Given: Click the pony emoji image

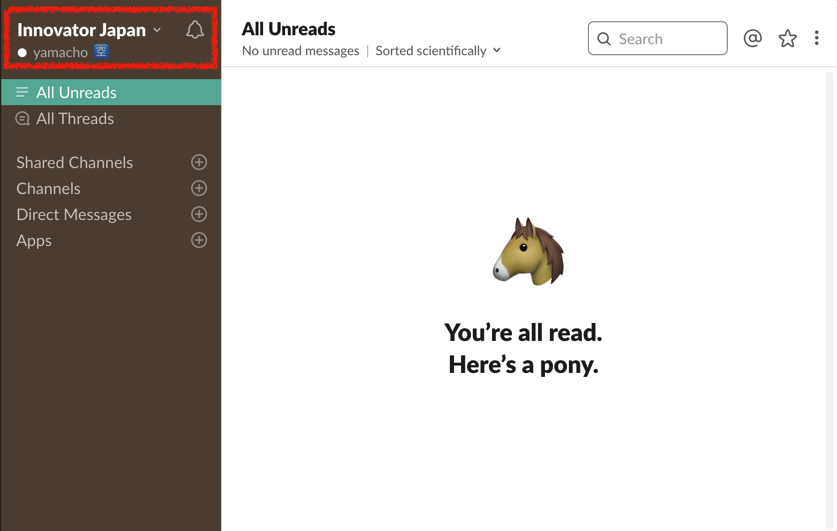Looking at the screenshot, I should tap(528, 251).
